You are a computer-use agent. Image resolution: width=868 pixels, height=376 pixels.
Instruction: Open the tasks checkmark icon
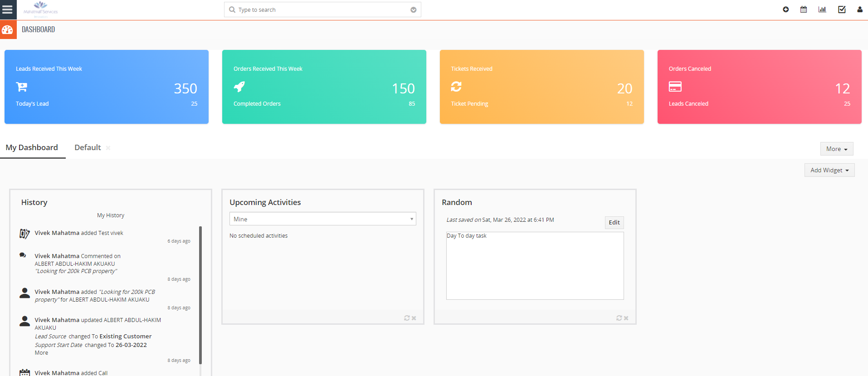pos(842,10)
